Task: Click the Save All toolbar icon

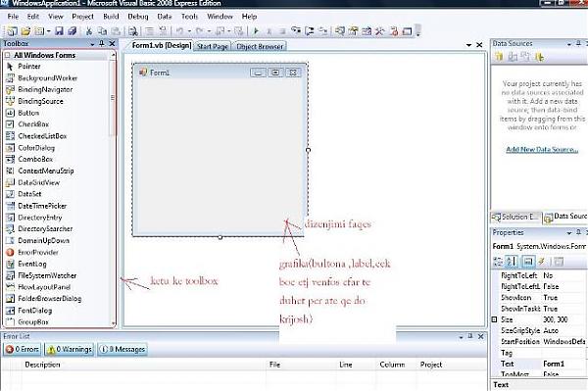Action: click(73, 31)
